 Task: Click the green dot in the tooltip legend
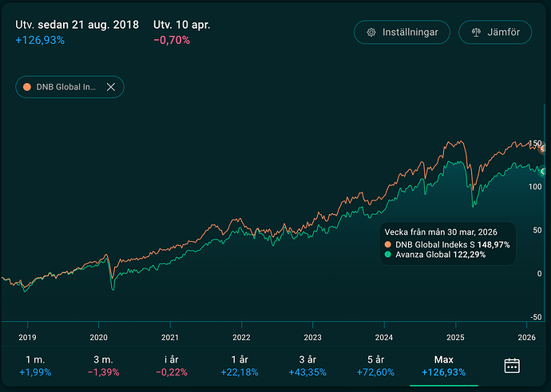[x=388, y=255]
